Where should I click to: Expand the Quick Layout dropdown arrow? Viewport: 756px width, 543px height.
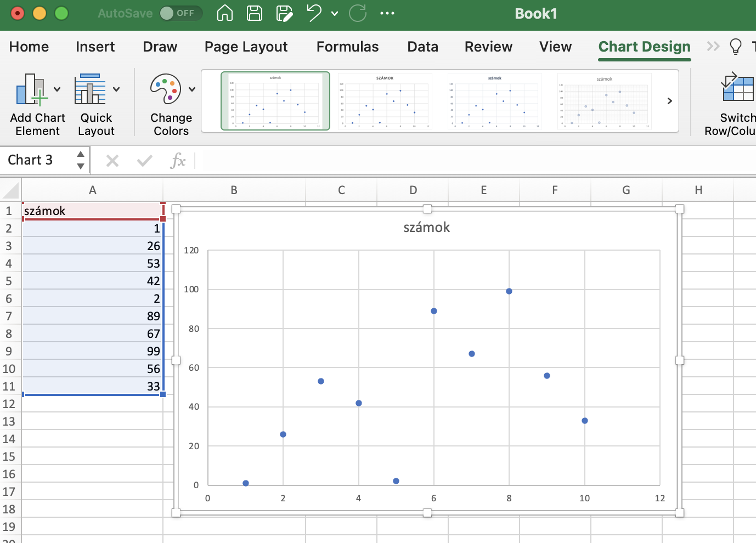click(116, 89)
